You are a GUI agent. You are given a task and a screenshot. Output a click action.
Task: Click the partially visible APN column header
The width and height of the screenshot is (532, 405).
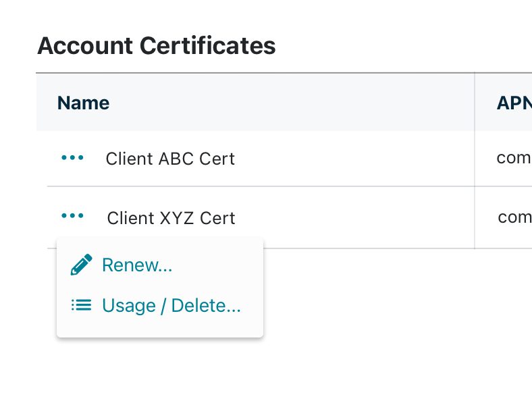[514, 103]
